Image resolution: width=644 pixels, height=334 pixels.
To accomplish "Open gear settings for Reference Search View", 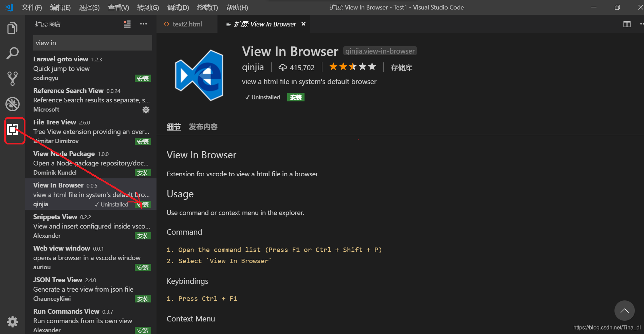I will click(146, 110).
